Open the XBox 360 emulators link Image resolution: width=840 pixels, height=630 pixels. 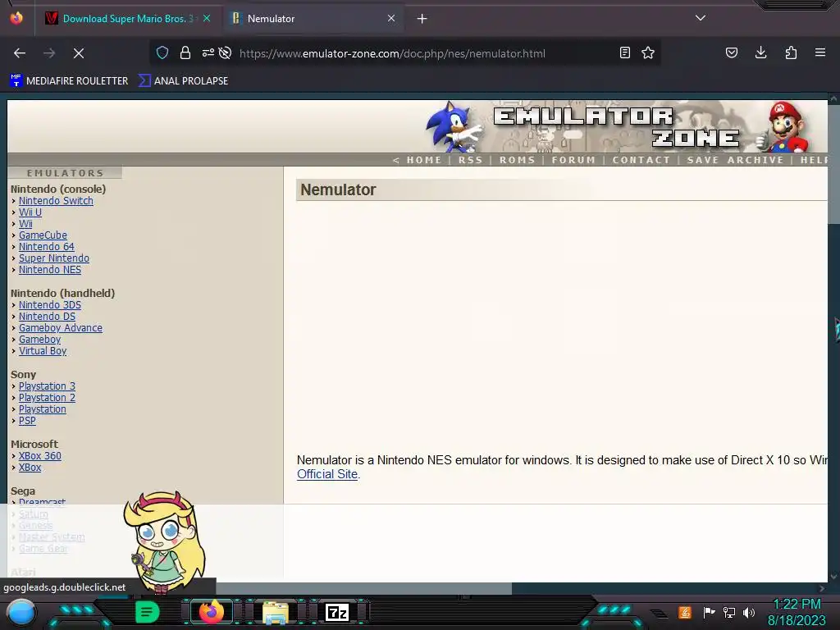[40, 456]
